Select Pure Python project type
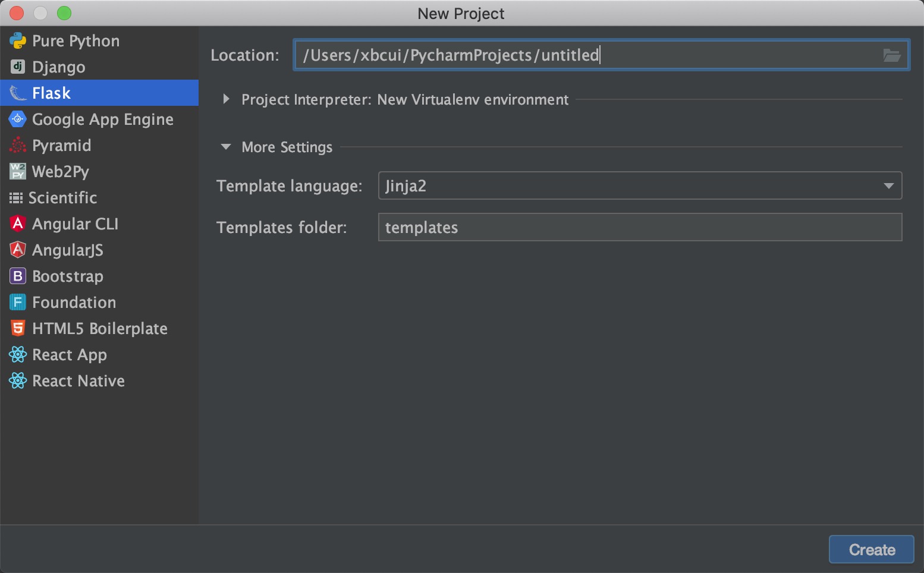 click(x=99, y=41)
